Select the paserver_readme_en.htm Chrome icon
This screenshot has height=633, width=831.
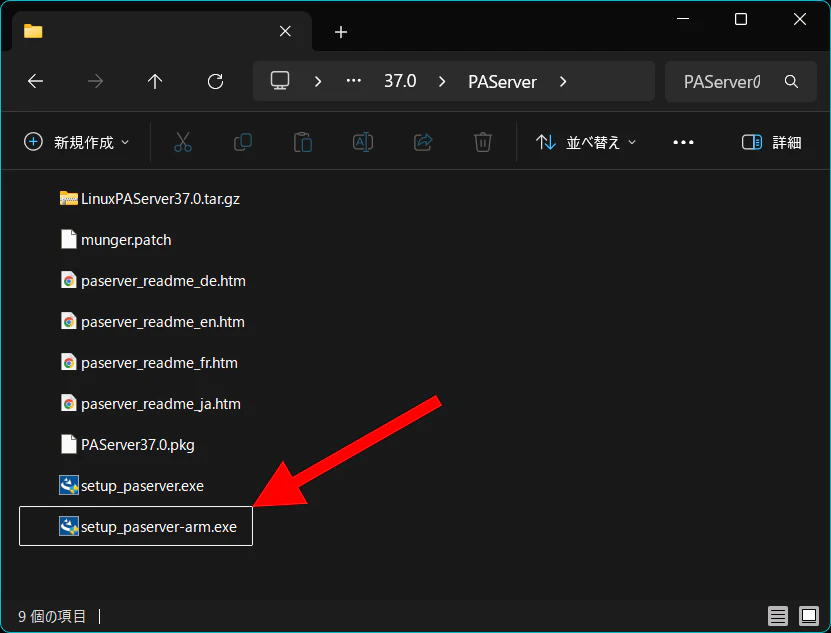pyautogui.click(x=68, y=321)
